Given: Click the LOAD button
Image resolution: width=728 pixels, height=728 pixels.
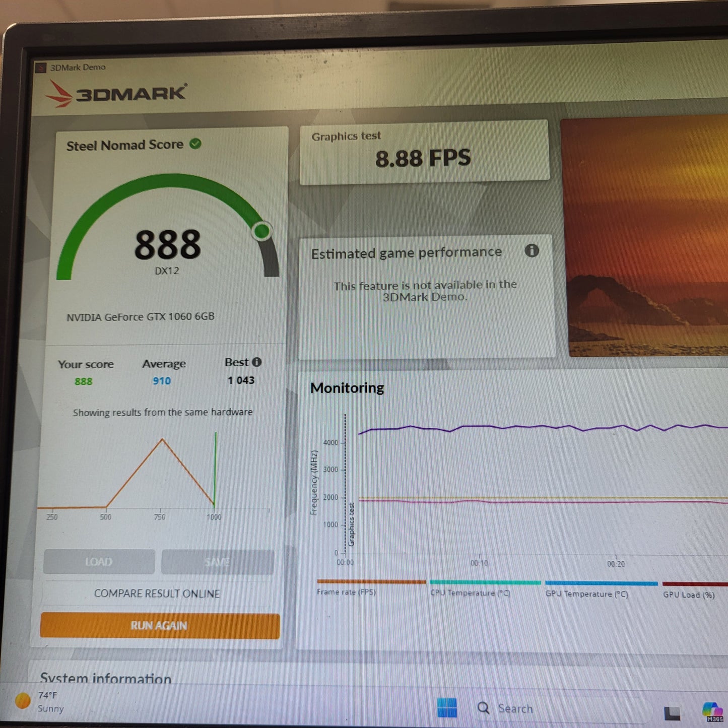Looking at the screenshot, I should (x=99, y=562).
